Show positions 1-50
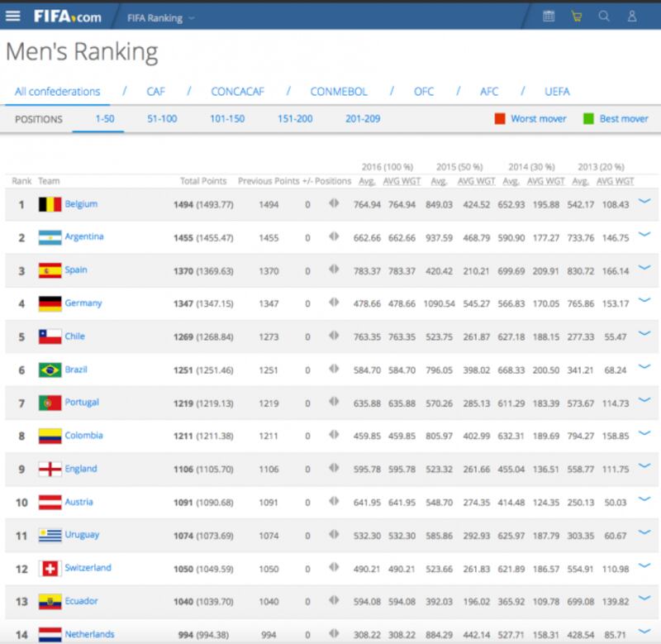 point(105,119)
